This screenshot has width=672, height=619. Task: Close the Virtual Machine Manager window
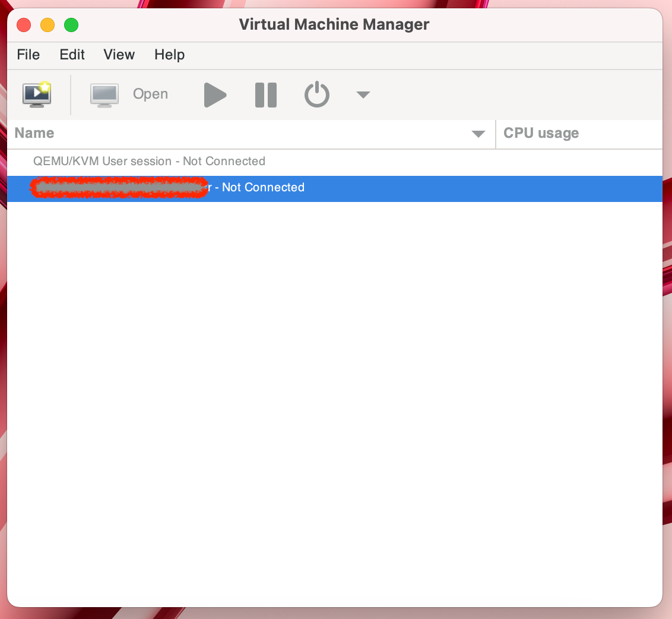pyautogui.click(x=24, y=25)
